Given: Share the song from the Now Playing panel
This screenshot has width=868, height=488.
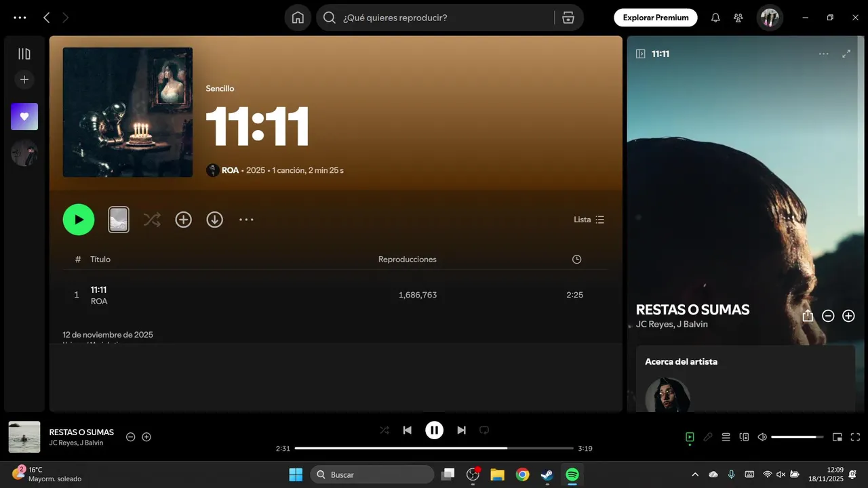Looking at the screenshot, I should (x=808, y=316).
